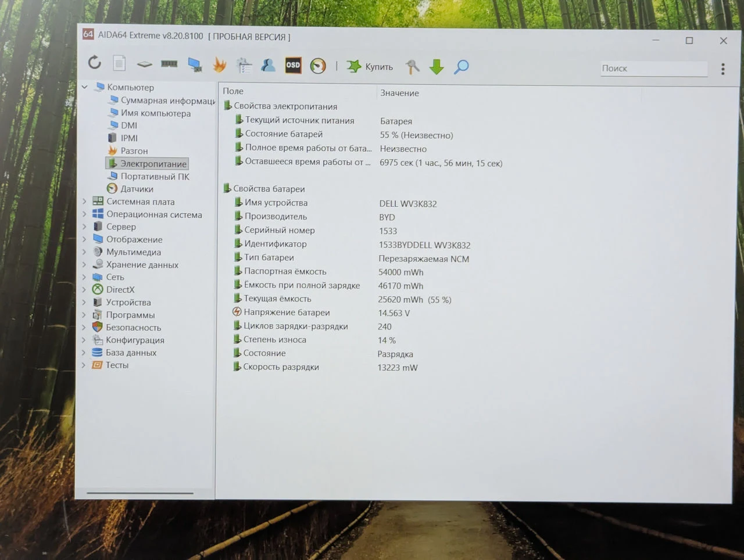Open the memory benchmark RAM icon

169,63
